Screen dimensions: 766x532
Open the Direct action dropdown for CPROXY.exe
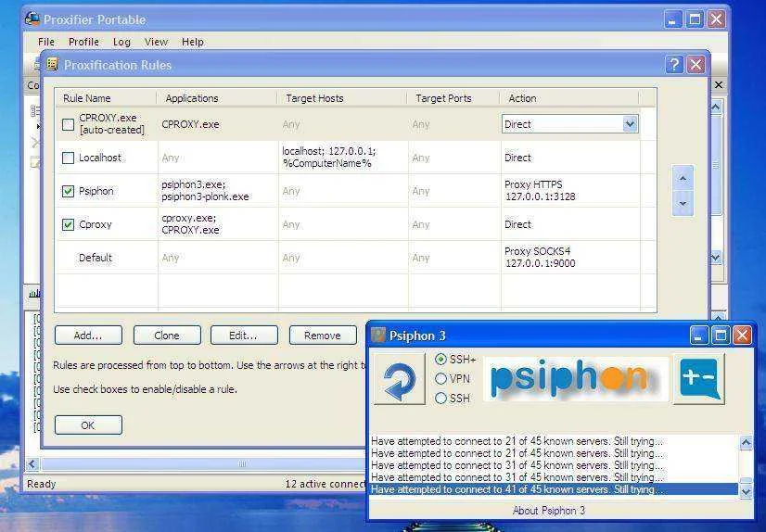pos(631,124)
